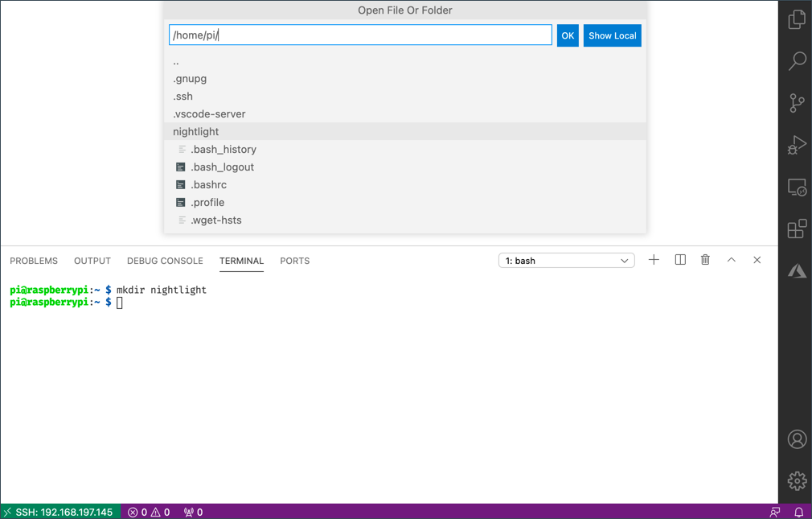Split the terminal with the split icon
812x519 pixels.
click(679, 260)
